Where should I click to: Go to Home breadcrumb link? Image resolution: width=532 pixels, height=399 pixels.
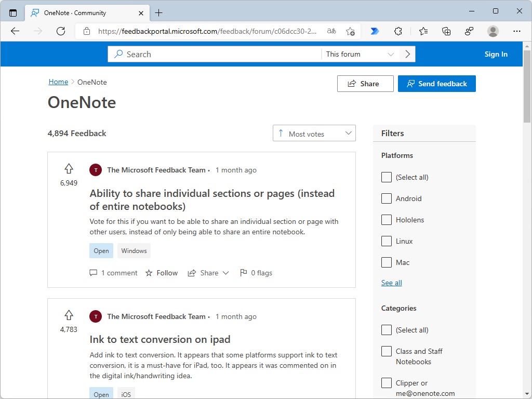(58, 82)
